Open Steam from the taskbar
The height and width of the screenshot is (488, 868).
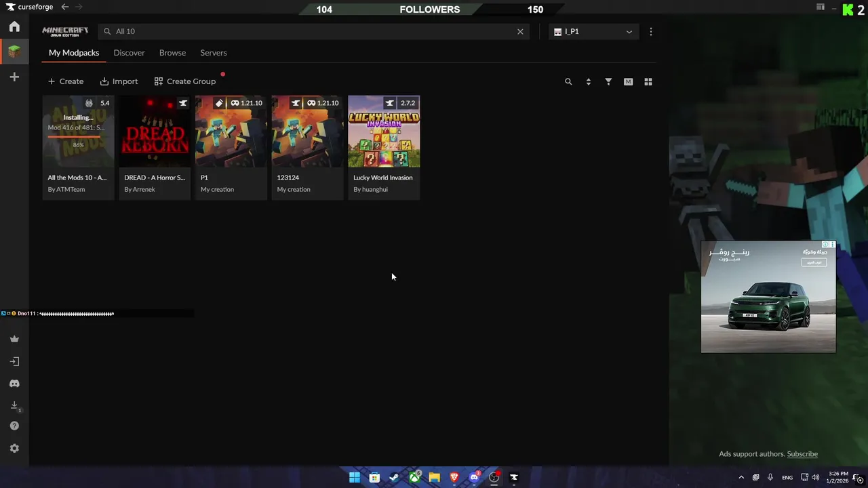(394, 477)
